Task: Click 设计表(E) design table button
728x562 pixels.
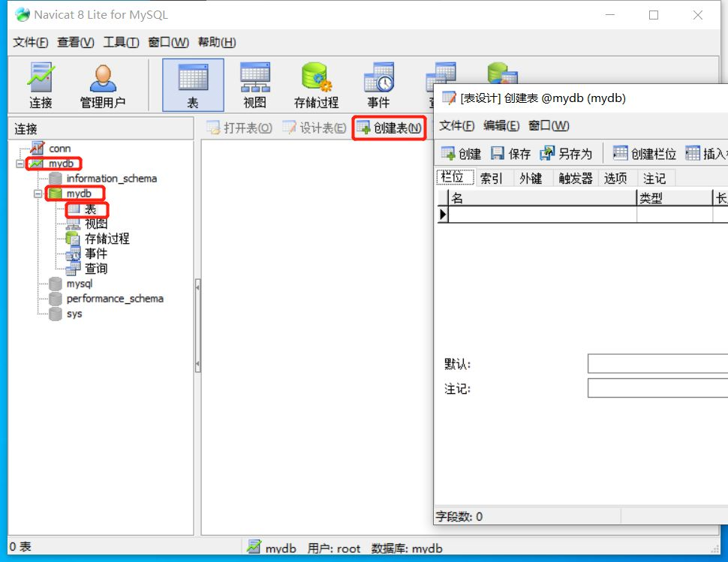Action: [x=314, y=128]
